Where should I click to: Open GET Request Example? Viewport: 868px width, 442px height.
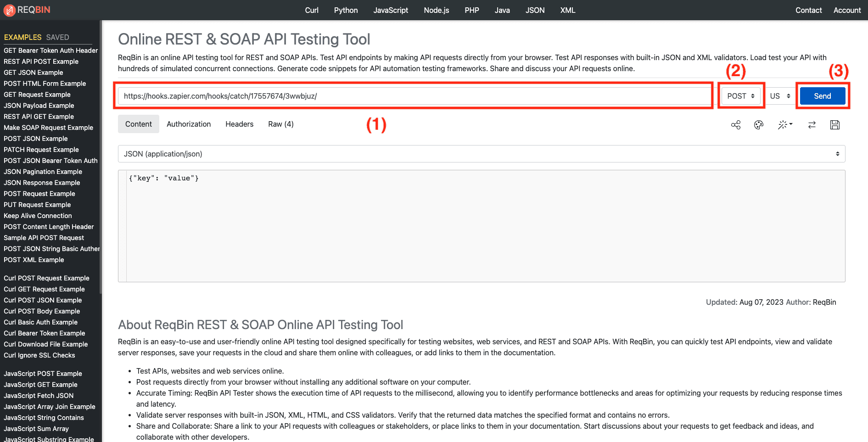(x=37, y=95)
